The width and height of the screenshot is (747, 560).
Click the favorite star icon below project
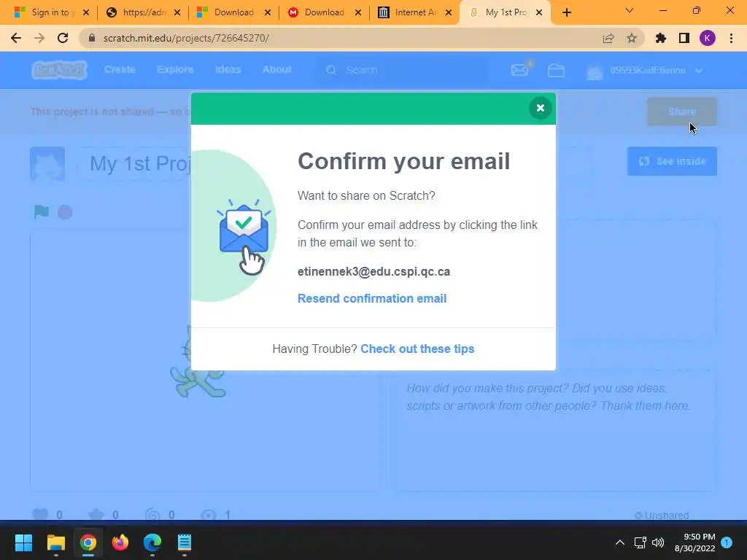(96, 514)
